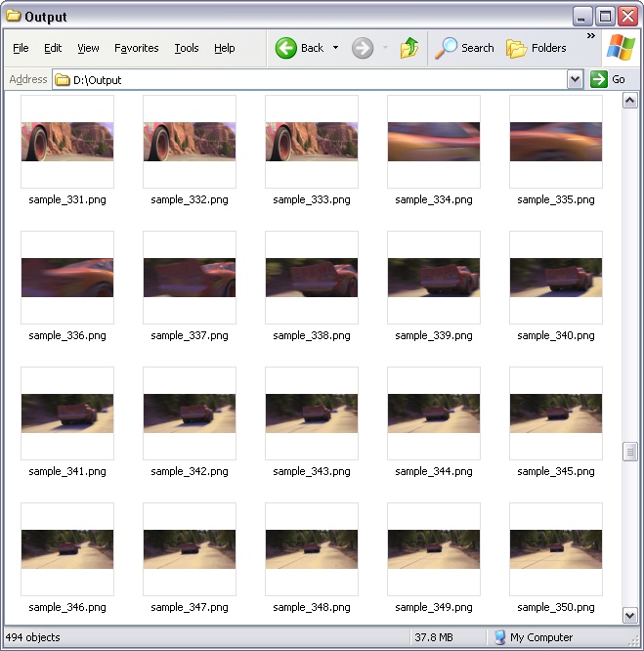Click the folder icon in address bar
The width and height of the screenshot is (644, 651).
63,79
